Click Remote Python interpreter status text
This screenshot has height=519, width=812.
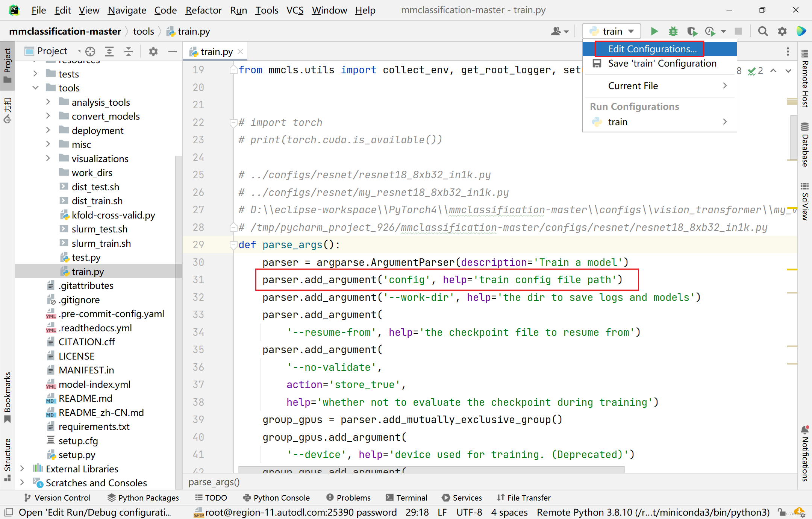tap(653, 512)
